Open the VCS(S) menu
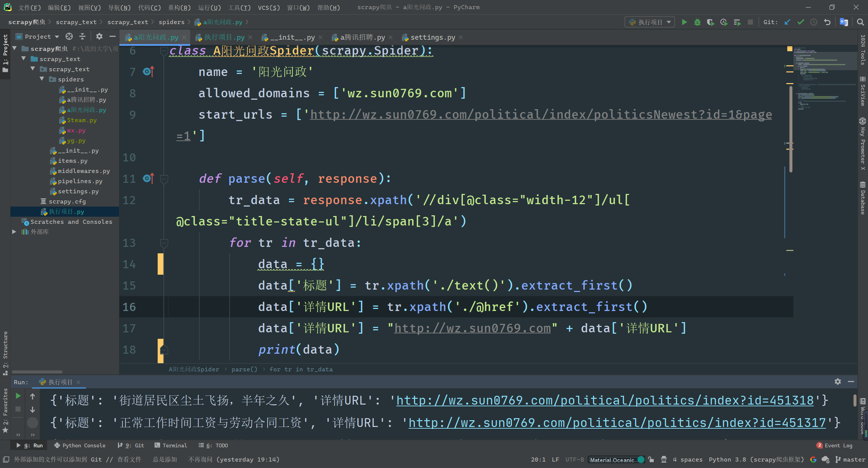The image size is (868, 468). pos(269,7)
